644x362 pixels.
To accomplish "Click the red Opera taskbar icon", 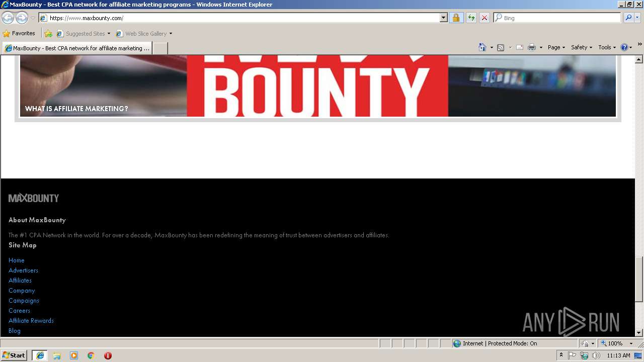I will (x=108, y=355).
